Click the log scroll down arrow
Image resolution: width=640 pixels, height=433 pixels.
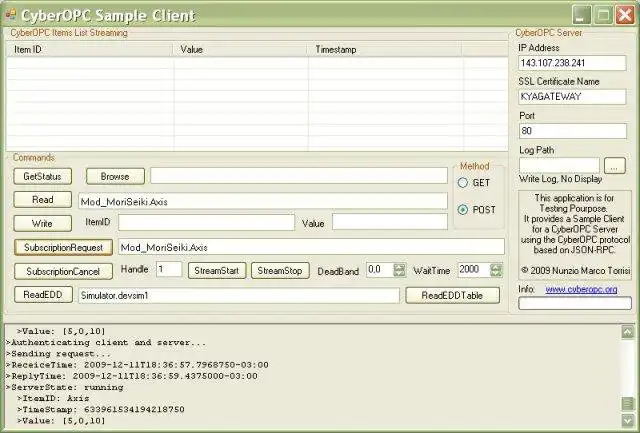click(627, 420)
